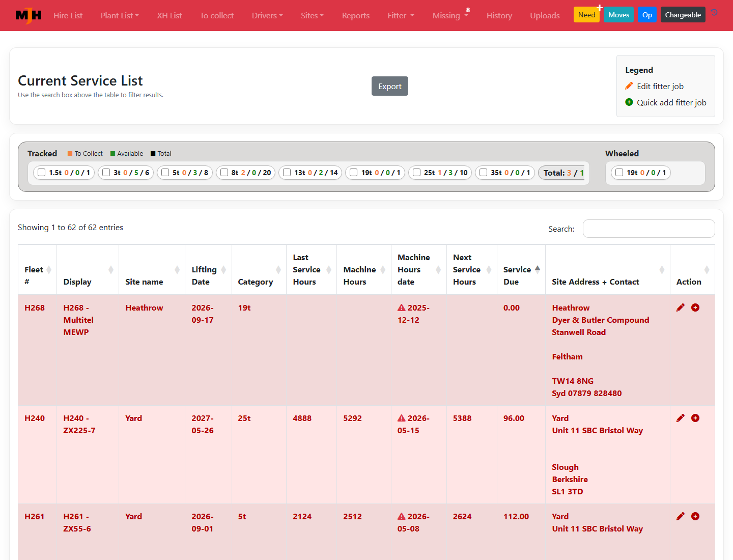Image resolution: width=733 pixels, height=560 pixels.
Task: Sort by Site Address + Contact column
Action: tap(607, 269)
